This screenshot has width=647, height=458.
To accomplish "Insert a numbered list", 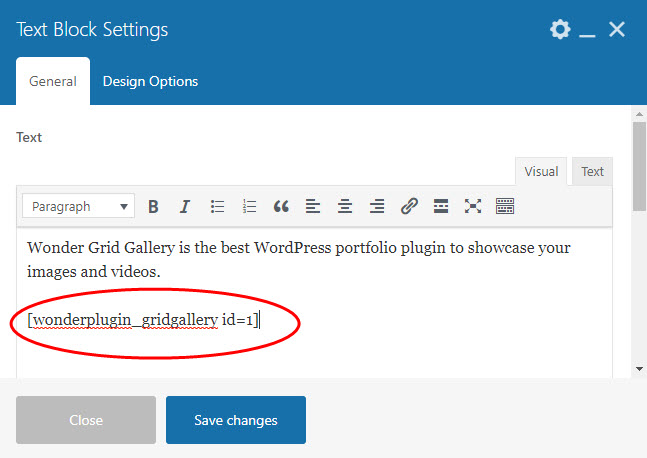I will click(249, 207).
